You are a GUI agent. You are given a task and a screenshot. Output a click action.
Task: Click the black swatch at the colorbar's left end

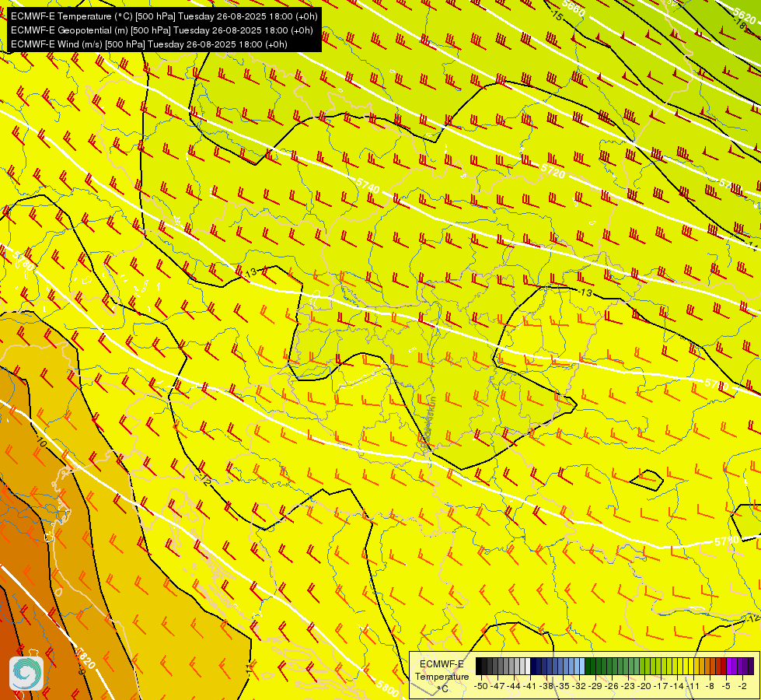point(479,666)
